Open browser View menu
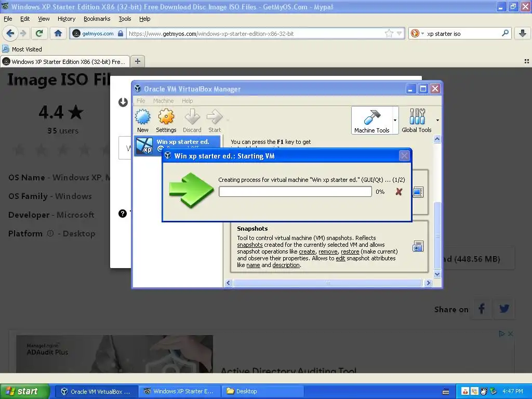Viewport: 532px width, 399px height. pyautogui.click(x=44, y=19)
